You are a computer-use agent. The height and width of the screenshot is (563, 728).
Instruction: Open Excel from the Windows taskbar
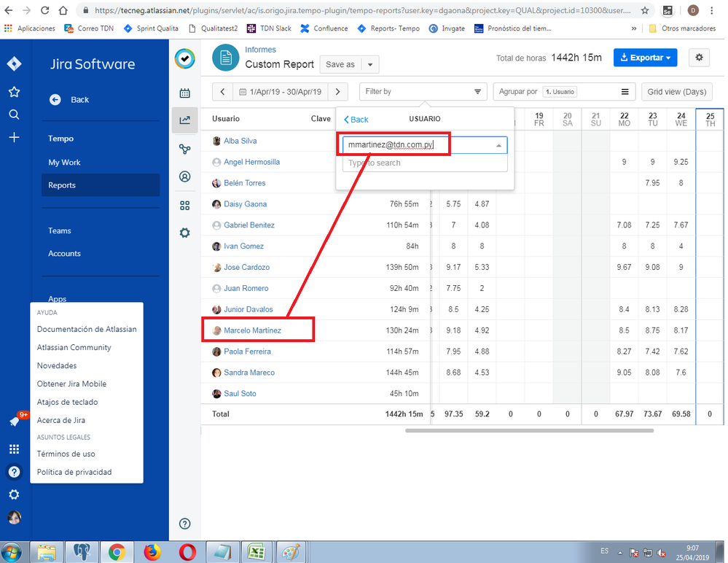click(x=256, y=551)
